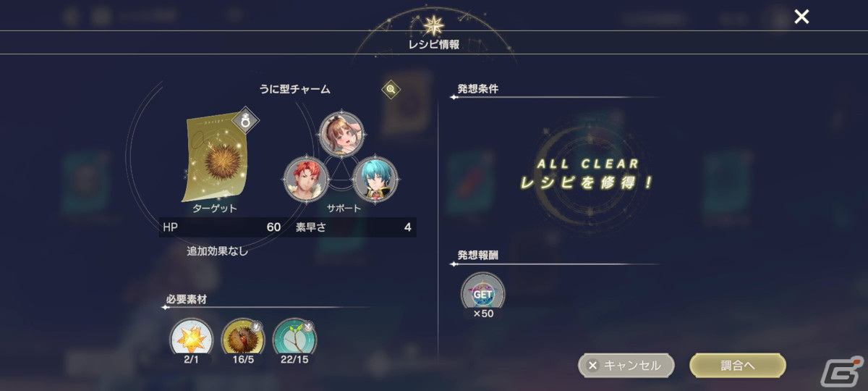The image size is (868, 391).
Task: Close the recipe info dialog with X
Action: 801,17
